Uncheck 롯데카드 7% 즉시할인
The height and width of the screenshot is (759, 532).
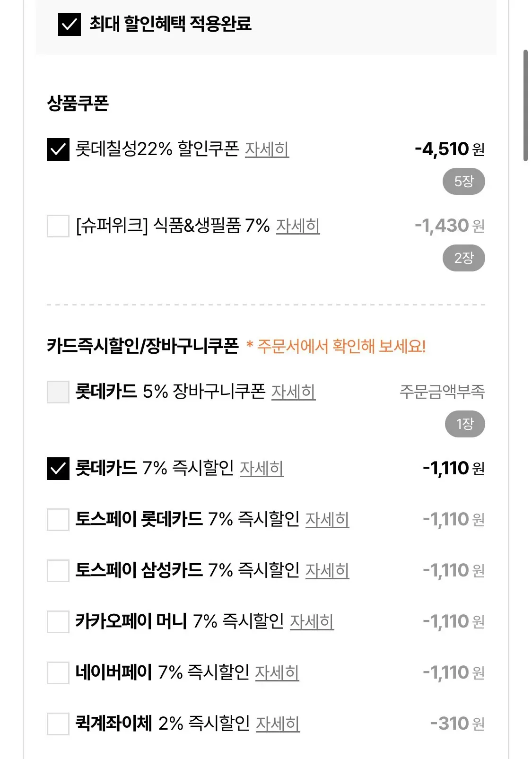tap(58, 469)
